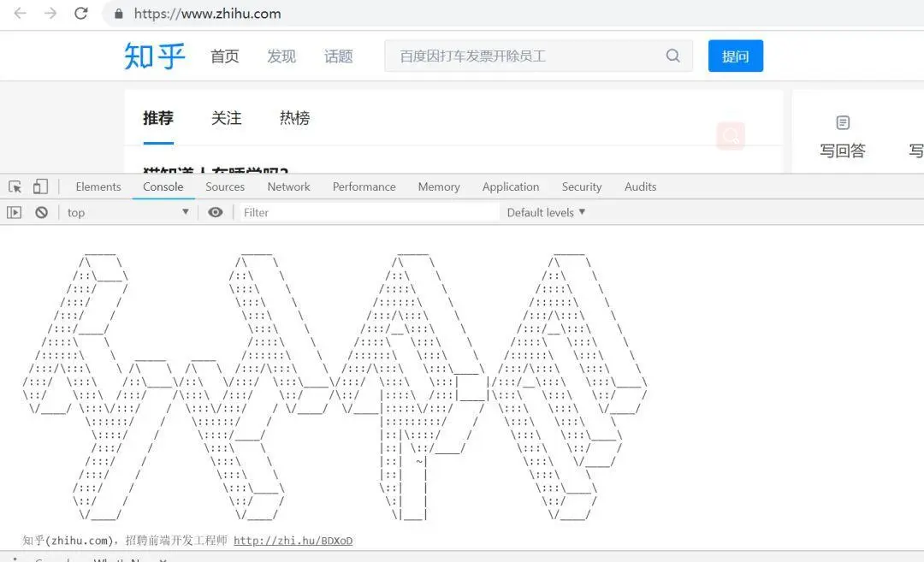Go back with the browser back arrow
Screen dimensions: 924x562
(20, 13)
